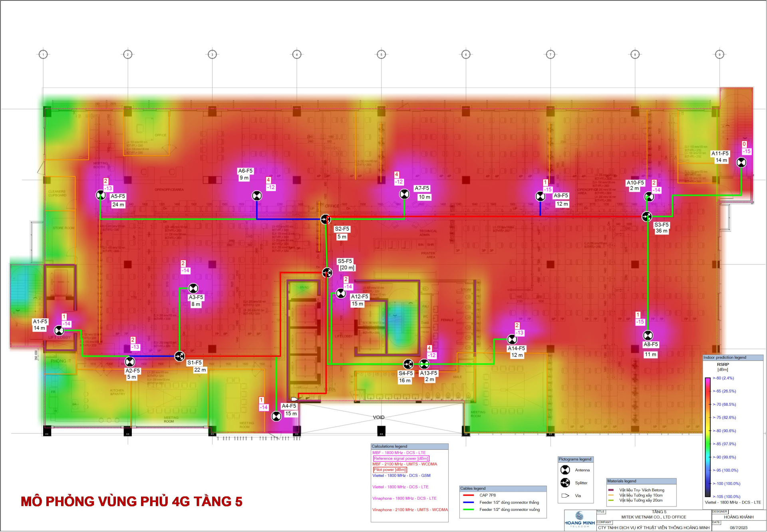Select the A8-F5 antenna icon
The height and width of the screenshot is (532, 767).
(x=648, y=335)
